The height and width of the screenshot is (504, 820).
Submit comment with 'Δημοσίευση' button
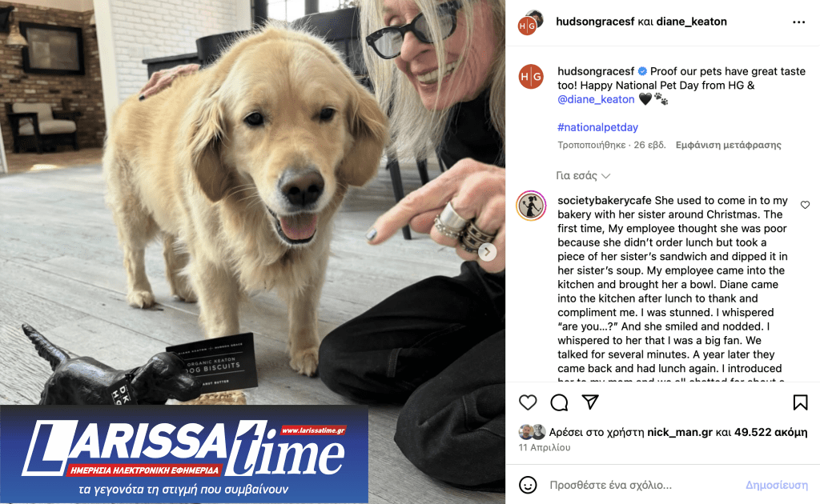tap(776, 485)
